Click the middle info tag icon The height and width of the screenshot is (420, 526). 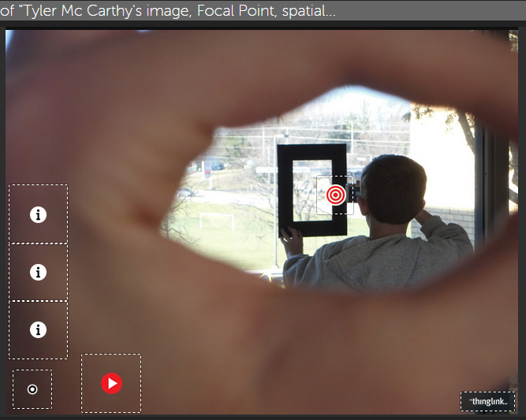[x=38, y=272]
